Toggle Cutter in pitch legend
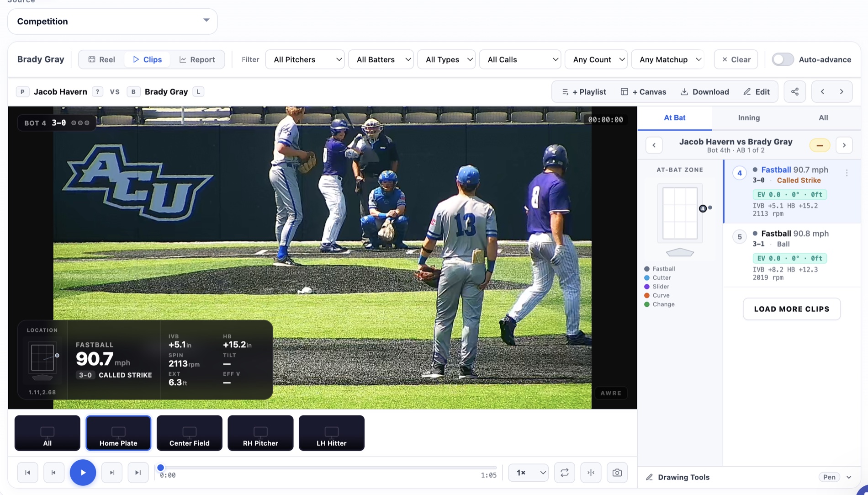Screen dimensions: 868x495 click(657, 277)
